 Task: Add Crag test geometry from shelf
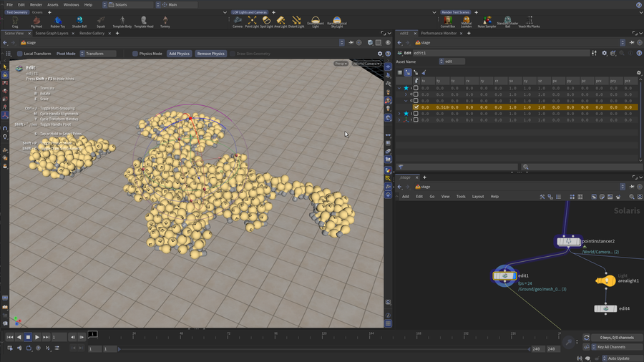[15, 21]
